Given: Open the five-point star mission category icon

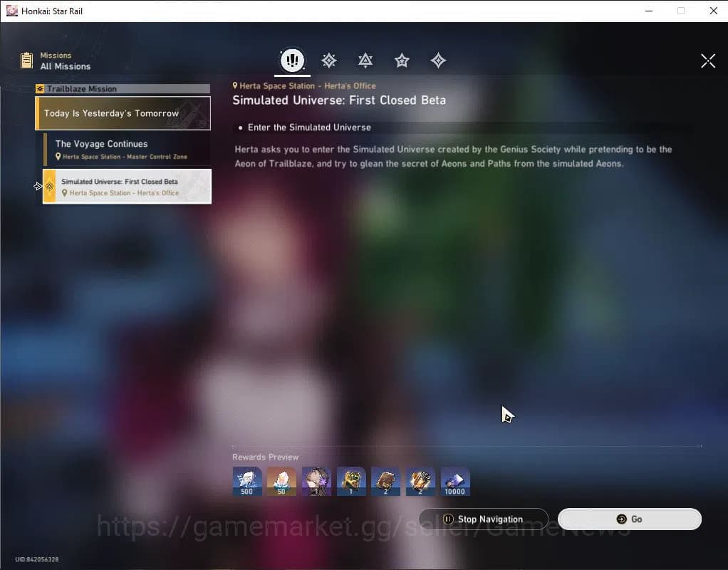Looking at the screenshot, I should [402, 61].
